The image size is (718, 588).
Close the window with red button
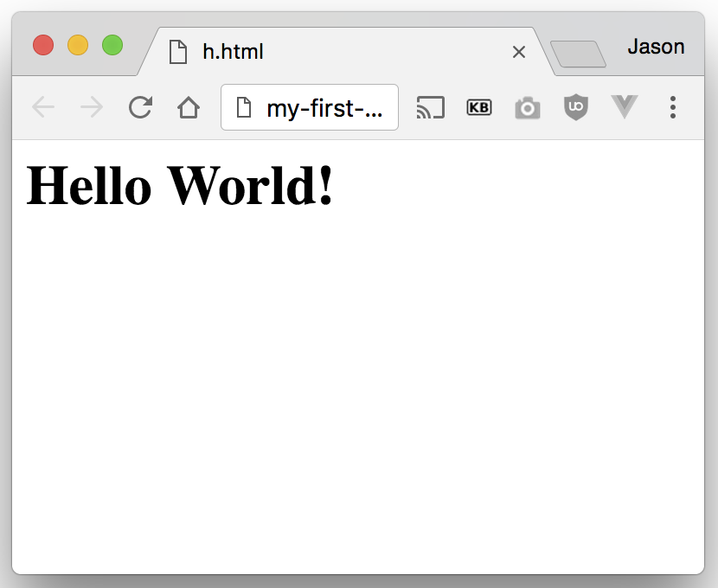(43, 45)
